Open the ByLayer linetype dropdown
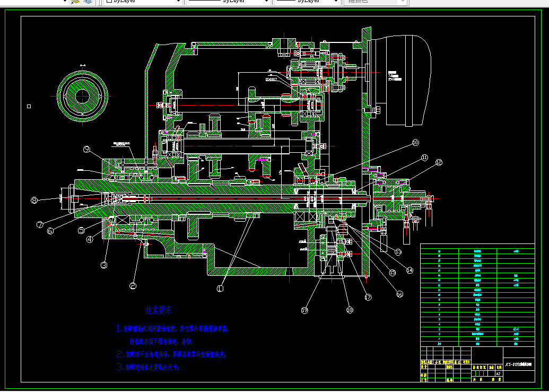The image size is (549, 392). 228,2
